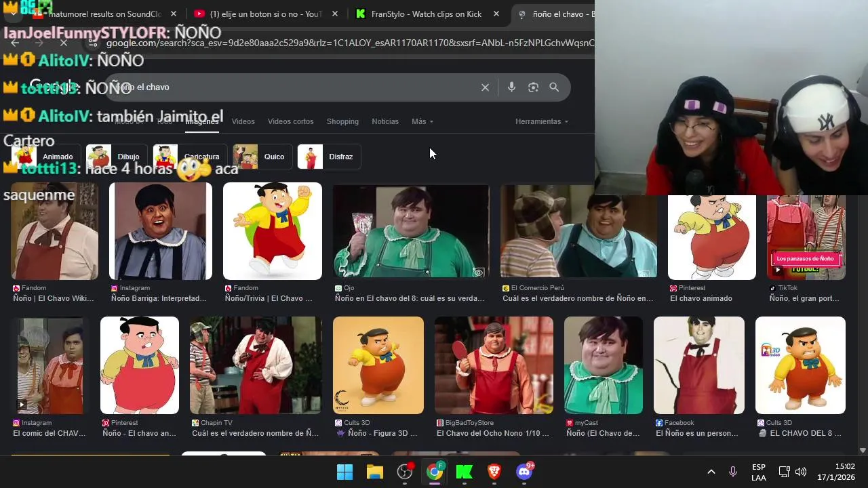Open link Ñoño, el gran port...
868x488 pixels.
(804, 298)
